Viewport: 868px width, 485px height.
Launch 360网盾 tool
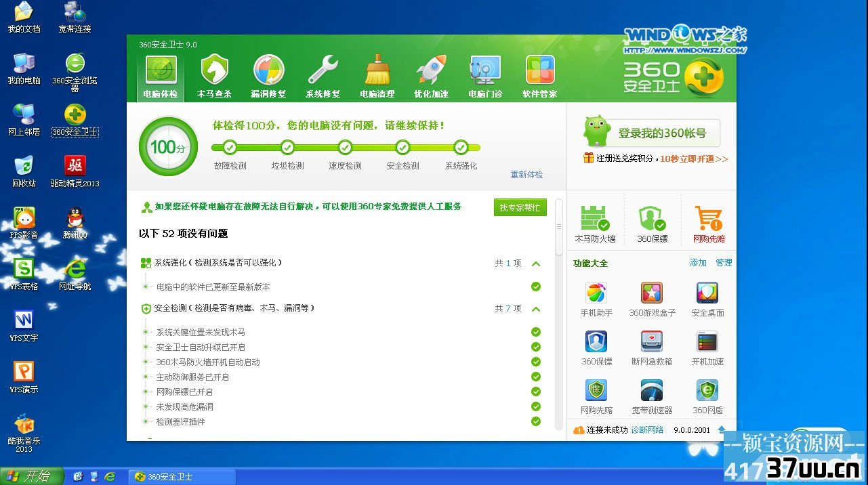[x=707, y=397]
